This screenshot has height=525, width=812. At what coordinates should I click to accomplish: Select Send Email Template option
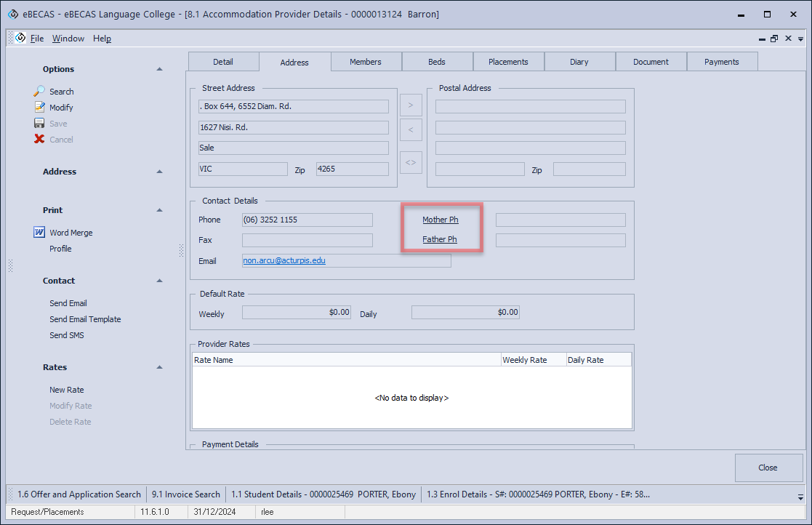85,319
